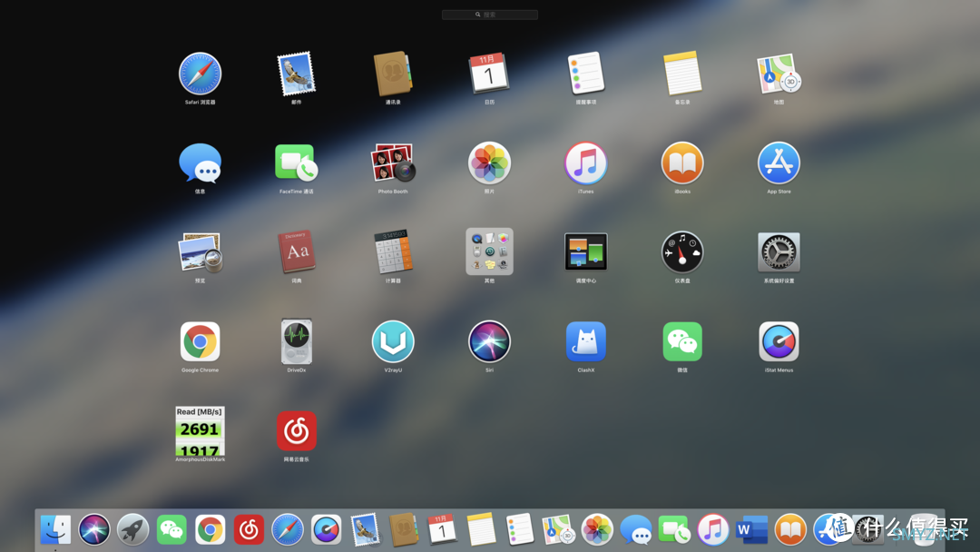The width and height of the screenshot is (980, 552).
Task: Open Messages from the Launchpad grid
Action: [x=200, y=163]
